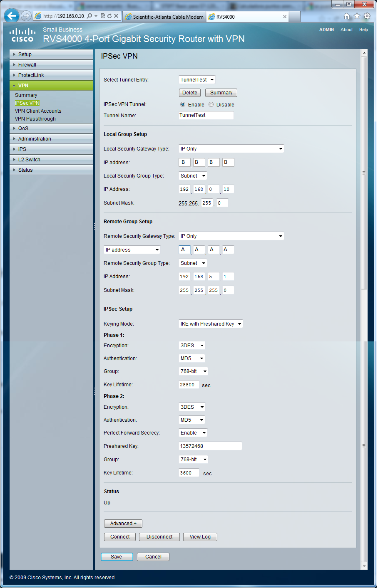Open the Keying Mode dropdown
The image size is (378, 588).
click(211, 324)
